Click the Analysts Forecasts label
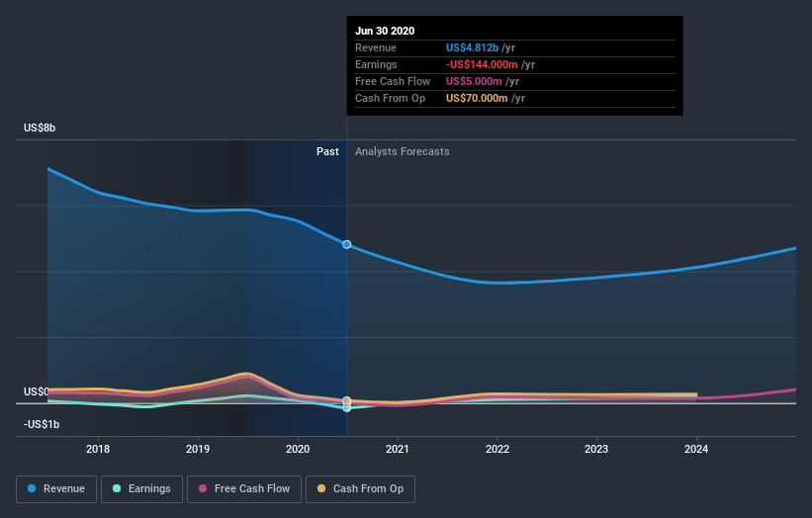This screenshot has width=812, height=518. coord(403,151)
